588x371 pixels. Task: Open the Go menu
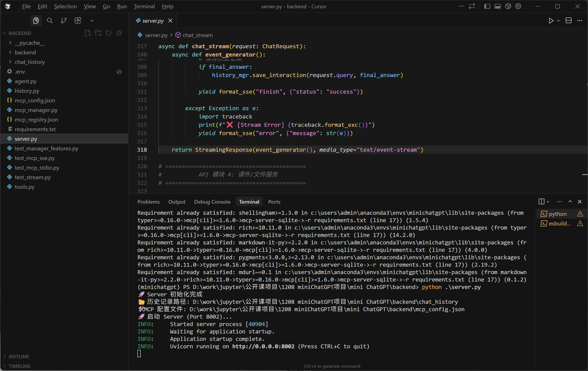click(106, 6)
